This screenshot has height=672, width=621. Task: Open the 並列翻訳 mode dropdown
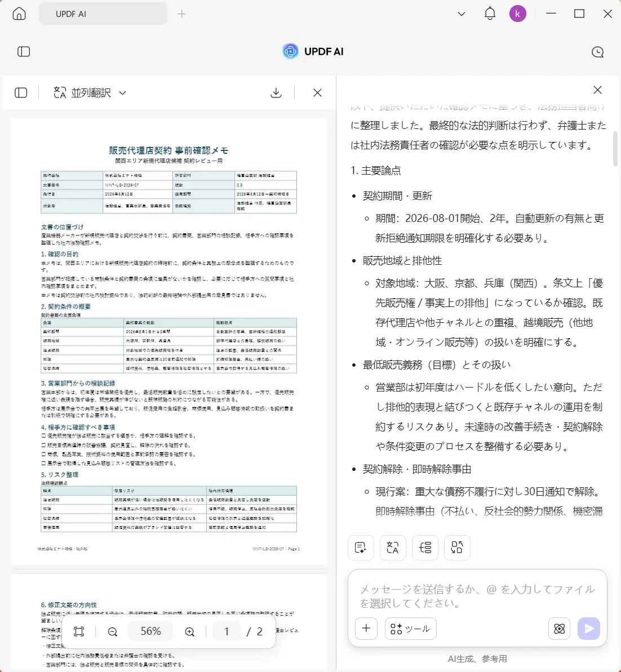click(90, 92)
